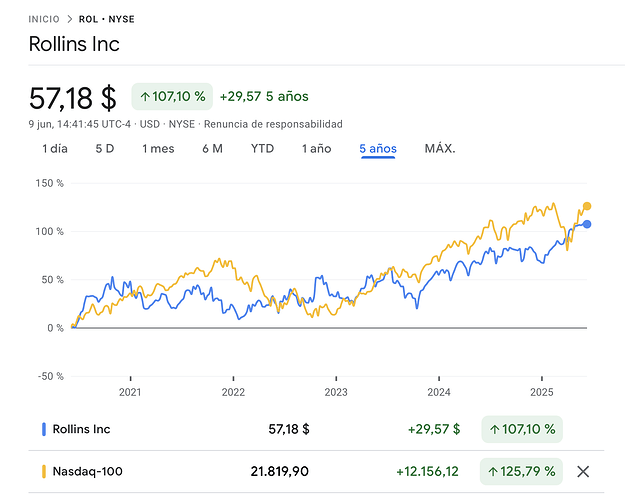The image size is (625, 499).
Task: Click the 2022 axis label
Action: (x=233, y=392)
